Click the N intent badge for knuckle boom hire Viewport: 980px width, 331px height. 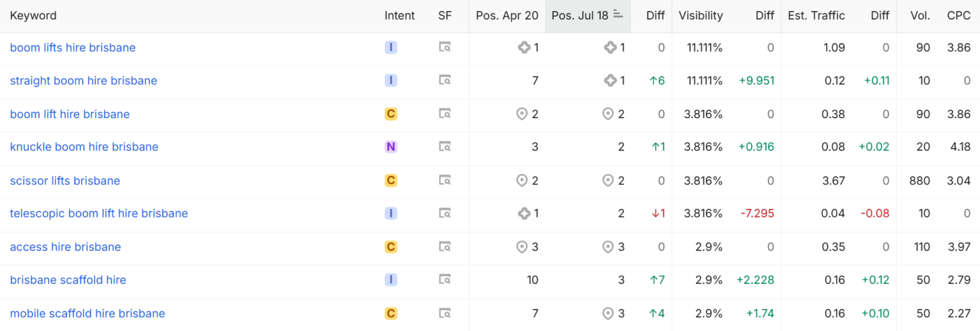click(391, 147)
